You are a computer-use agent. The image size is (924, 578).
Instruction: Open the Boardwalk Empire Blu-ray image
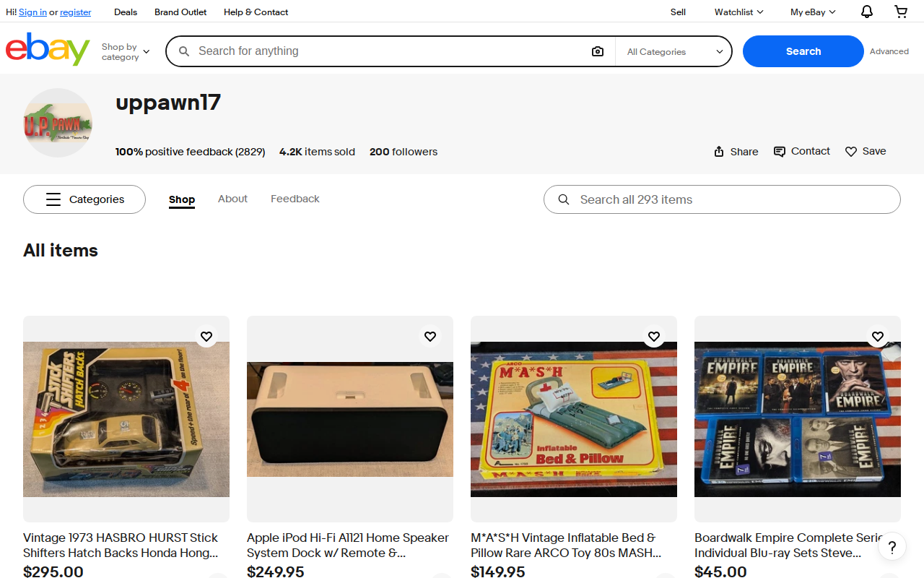[x=798, y=419]
